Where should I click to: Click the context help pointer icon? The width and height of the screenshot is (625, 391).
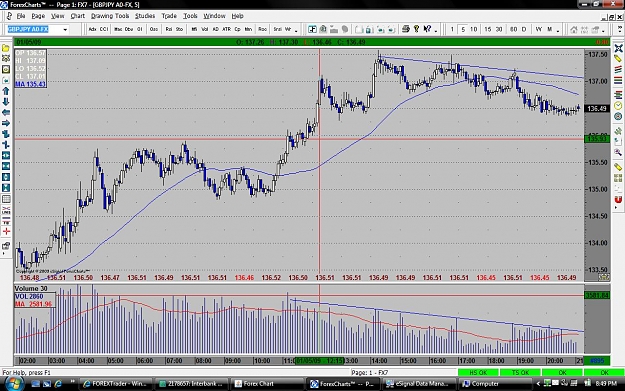[x=427, y=29]
